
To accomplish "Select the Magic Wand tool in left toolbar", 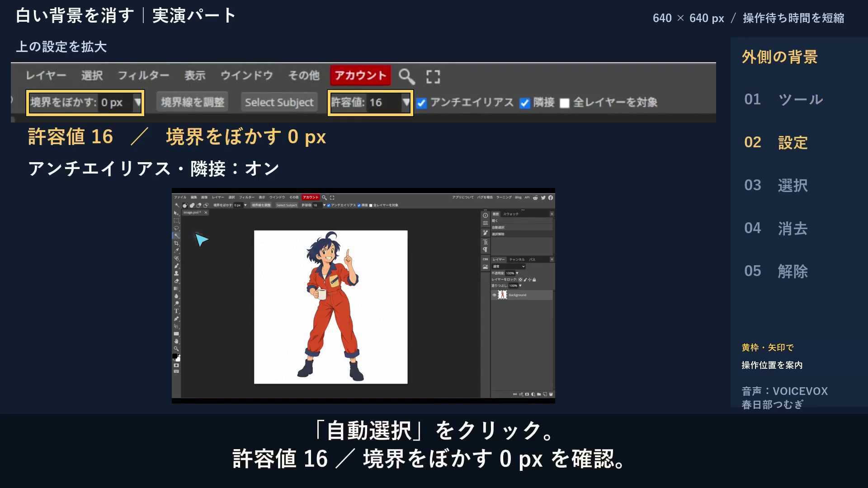I will 176,236.
